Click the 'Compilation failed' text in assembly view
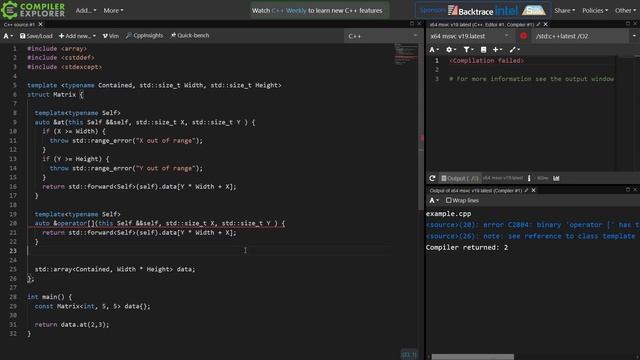The image size is (640, 360). [487, 61]
